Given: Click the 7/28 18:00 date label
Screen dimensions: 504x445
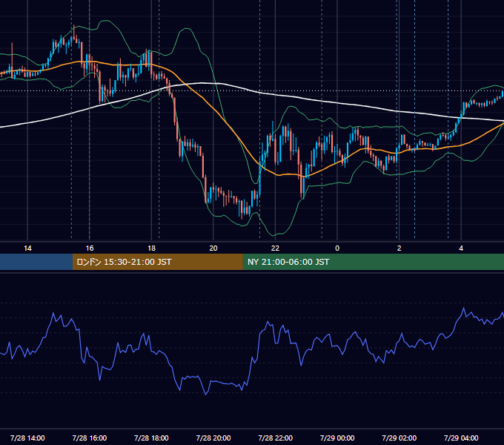Looking at the screenshot, I should click(151, 438).
